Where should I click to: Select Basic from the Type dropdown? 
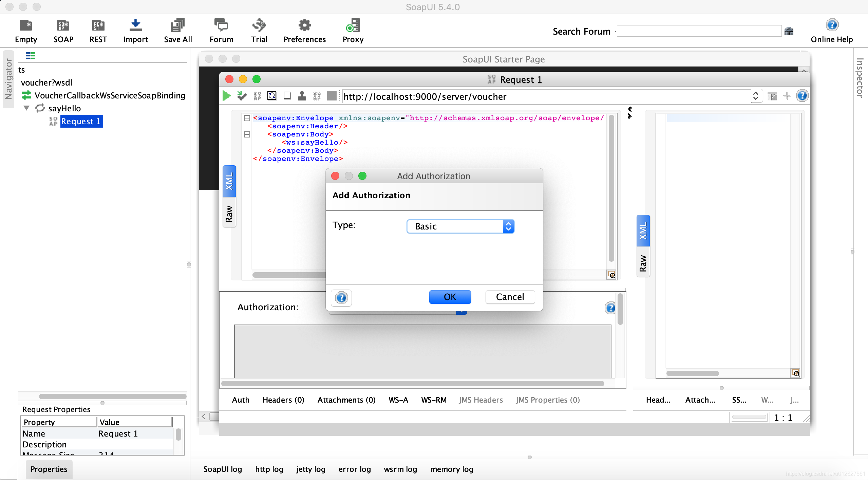pos(460,226)
